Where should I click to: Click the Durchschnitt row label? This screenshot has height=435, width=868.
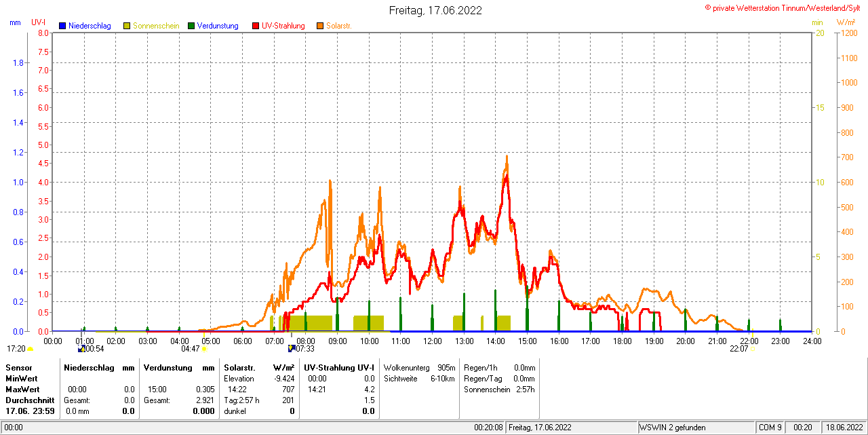[x=29, y=400]
